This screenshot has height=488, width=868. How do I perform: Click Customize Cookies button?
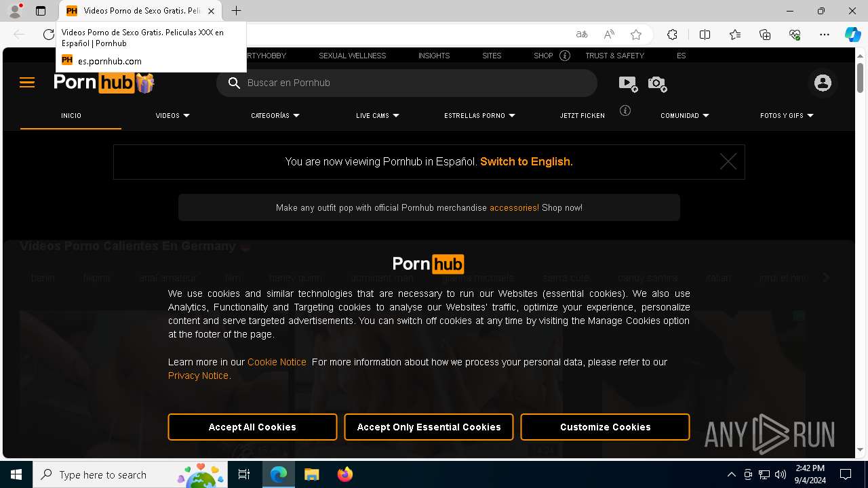tap(605, 427)
